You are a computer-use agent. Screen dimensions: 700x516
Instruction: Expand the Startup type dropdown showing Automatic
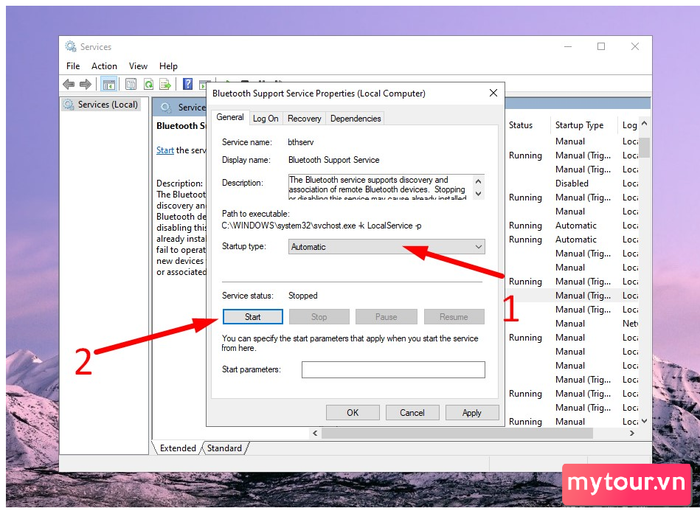coord(387,246)
